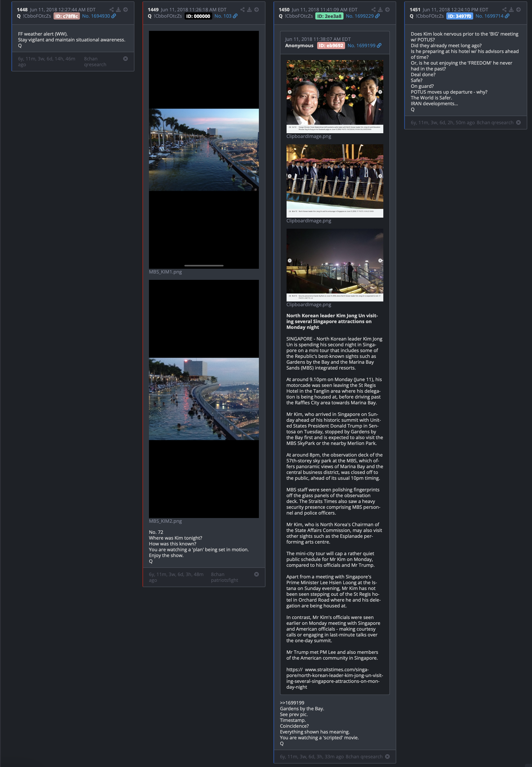Click the x circle icon in post 1448 footer
The height and width of the screenshot is (767, 532).
coord(125,59)
